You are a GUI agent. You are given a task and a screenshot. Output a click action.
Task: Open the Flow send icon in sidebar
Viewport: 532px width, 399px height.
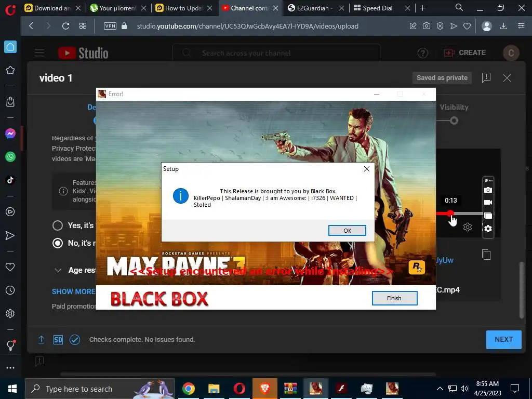click(10, 235)
